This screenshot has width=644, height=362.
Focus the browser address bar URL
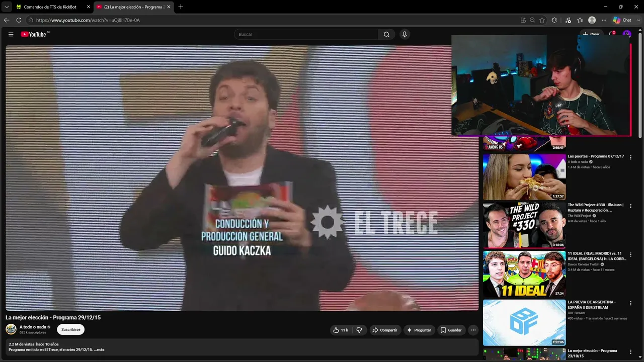[88, 20]
